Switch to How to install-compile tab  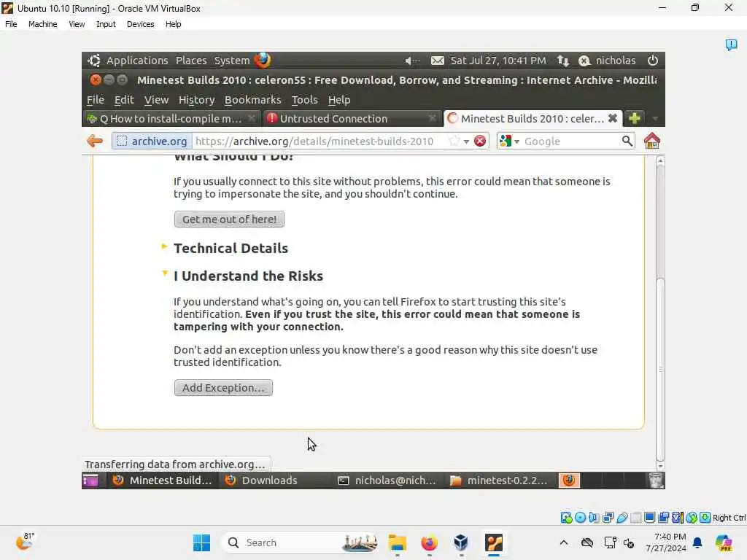(172, 119)
